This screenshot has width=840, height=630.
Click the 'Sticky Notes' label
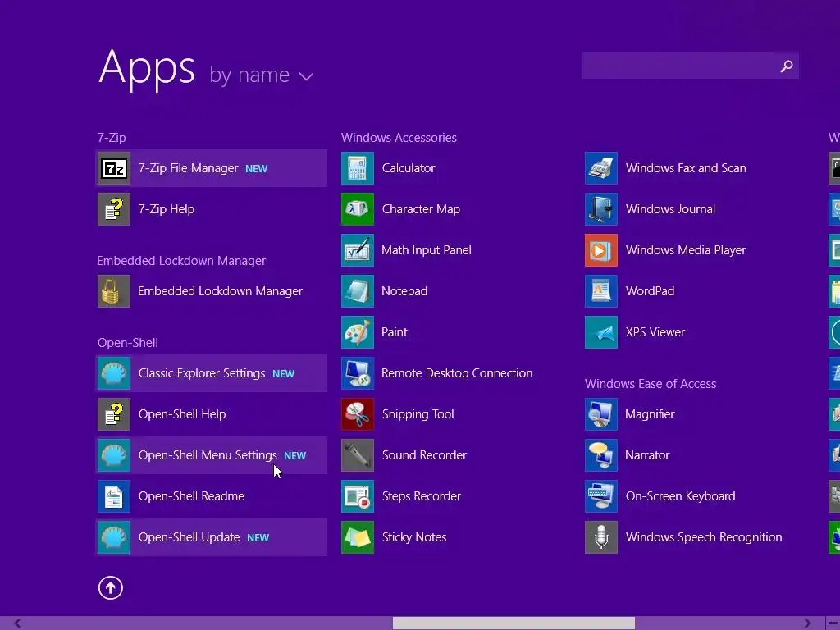tap(414, 537)
